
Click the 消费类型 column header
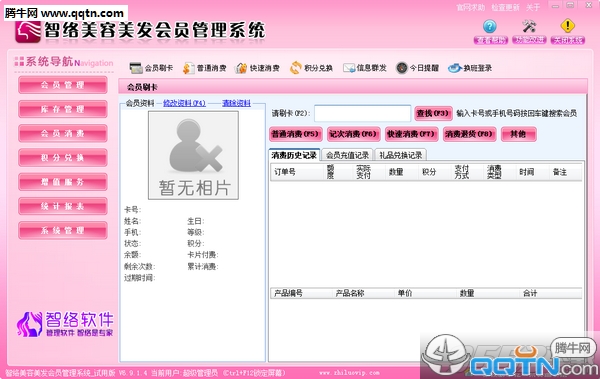tap(494, 172)
